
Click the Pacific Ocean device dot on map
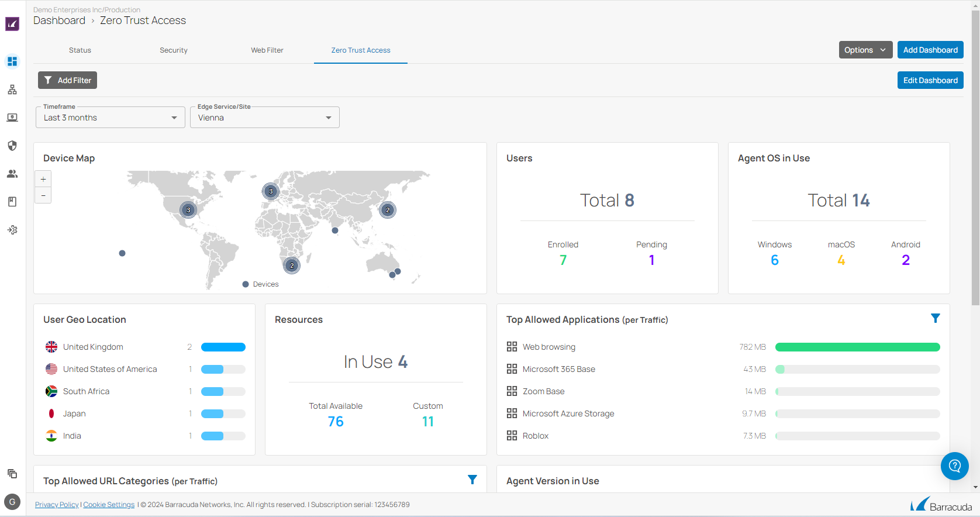122,253
